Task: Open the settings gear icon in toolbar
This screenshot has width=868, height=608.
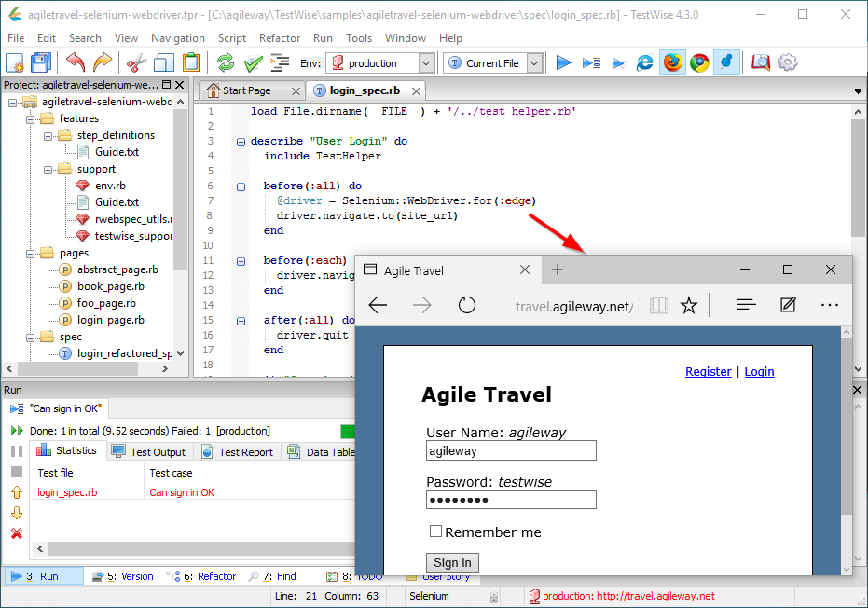Action: point(788,62)
